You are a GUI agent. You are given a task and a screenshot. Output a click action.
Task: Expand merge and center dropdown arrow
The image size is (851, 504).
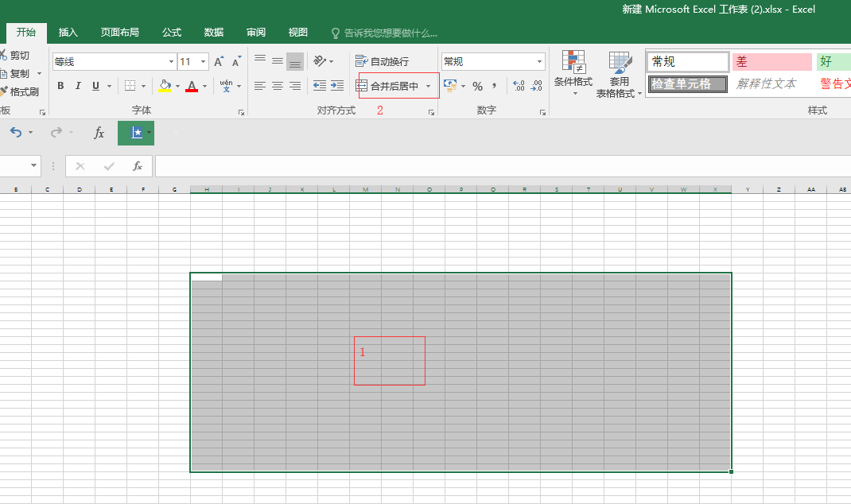(428, 86)
